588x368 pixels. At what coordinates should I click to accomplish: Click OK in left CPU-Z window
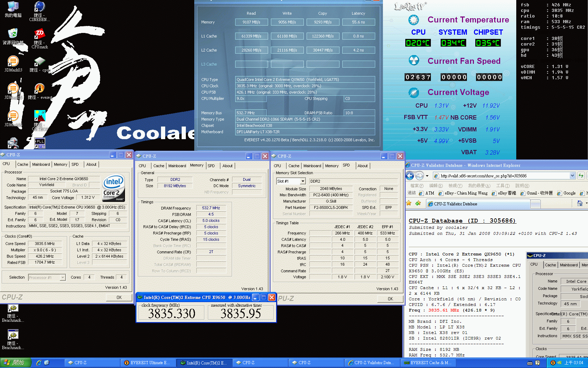tap(119, 297)
